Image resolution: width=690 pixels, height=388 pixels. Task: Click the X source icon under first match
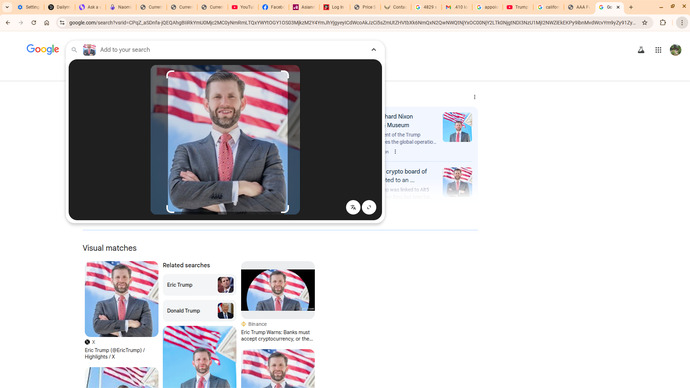[87, 342]
